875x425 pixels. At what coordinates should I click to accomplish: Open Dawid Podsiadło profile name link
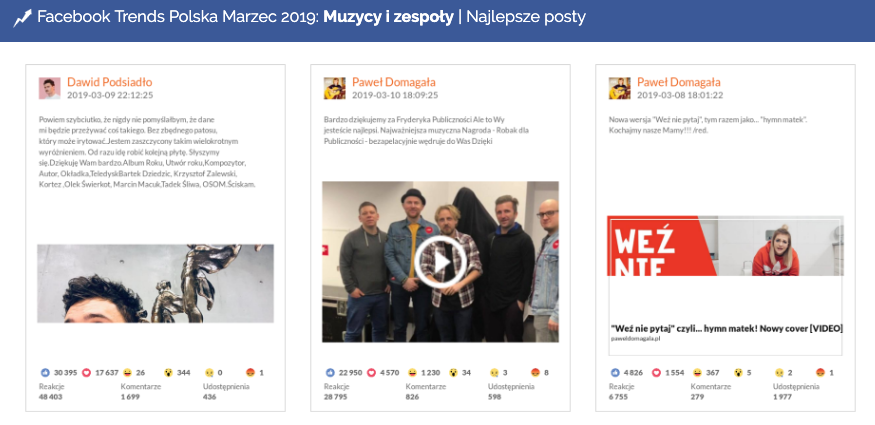(x=109, y=83)
